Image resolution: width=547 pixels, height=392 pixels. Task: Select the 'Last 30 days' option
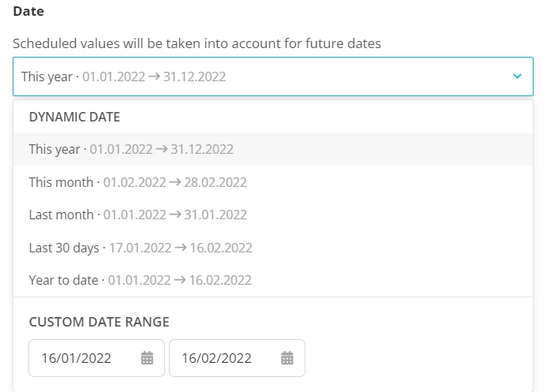coord(273,248)
